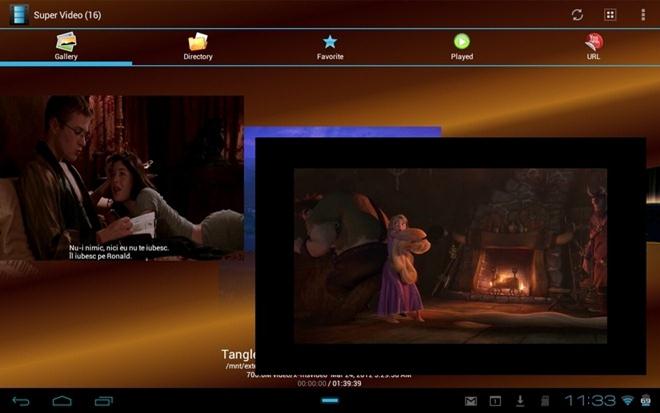
Task: Click the video duration 01:39:39 text
Action: coord(347,384)
